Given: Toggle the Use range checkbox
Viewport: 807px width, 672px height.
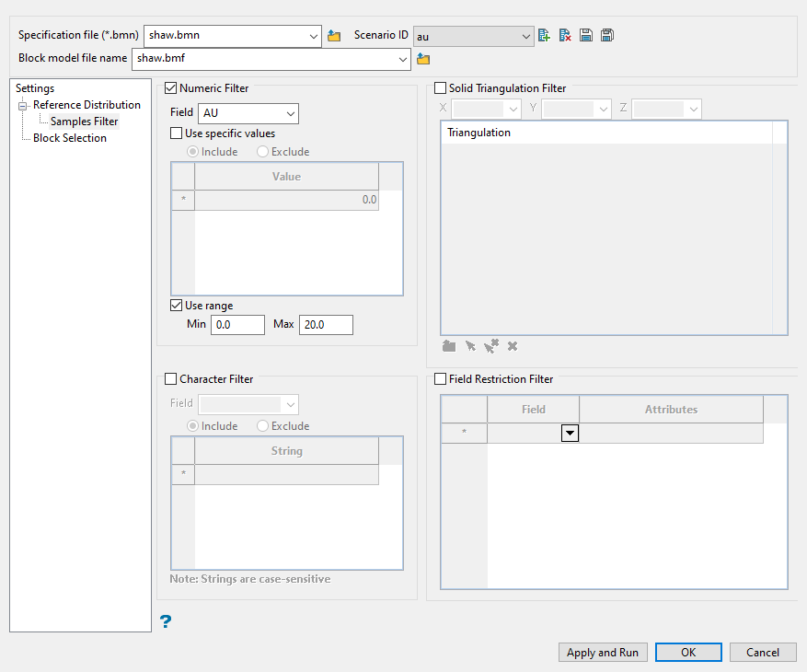Looking at the screenshot, I should tap(176, 306).
